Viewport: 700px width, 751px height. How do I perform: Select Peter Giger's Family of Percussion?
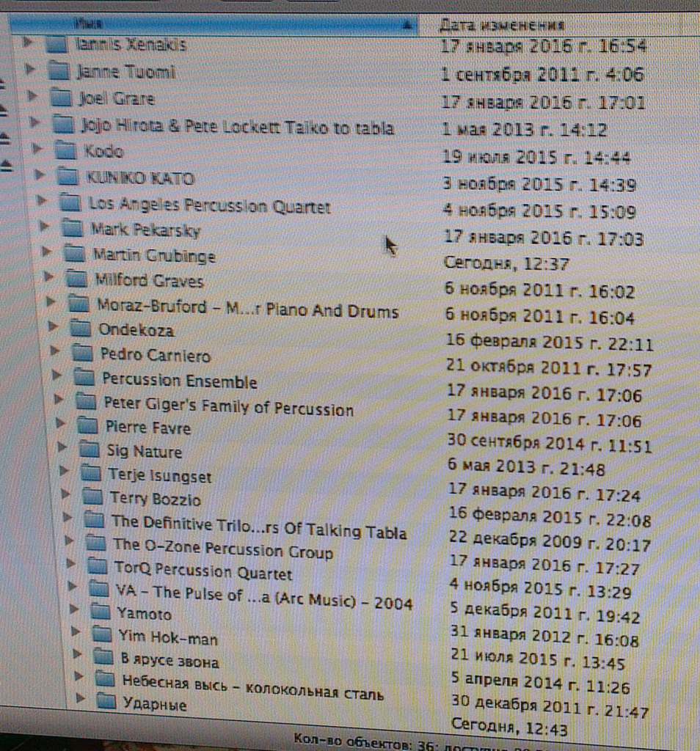(x=228, y=406)
